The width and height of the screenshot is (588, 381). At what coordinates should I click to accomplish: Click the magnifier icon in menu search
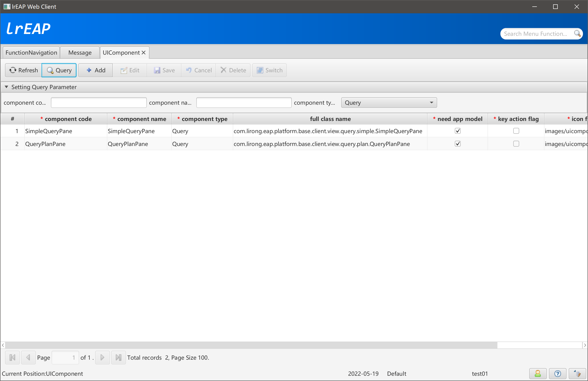coord(577,34)
